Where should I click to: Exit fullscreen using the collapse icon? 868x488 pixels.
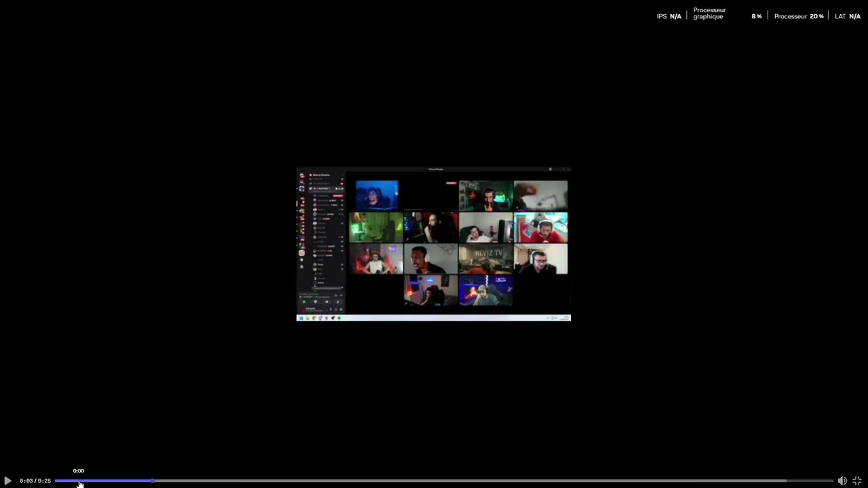[x=857, y=481]
